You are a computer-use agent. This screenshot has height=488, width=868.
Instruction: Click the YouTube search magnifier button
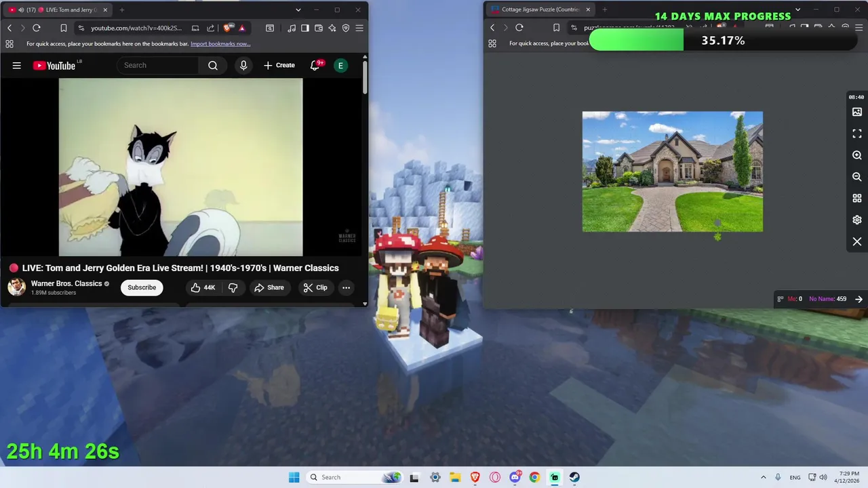pos(213,65)
